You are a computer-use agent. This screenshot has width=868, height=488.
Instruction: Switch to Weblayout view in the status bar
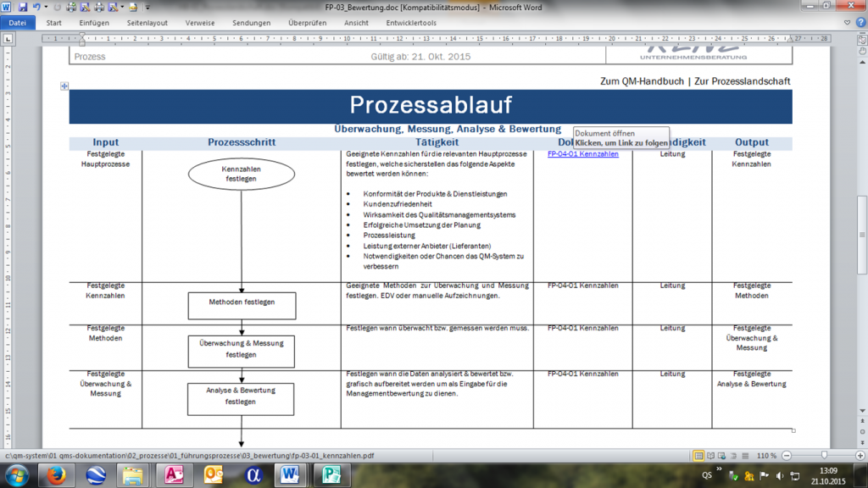721,455
